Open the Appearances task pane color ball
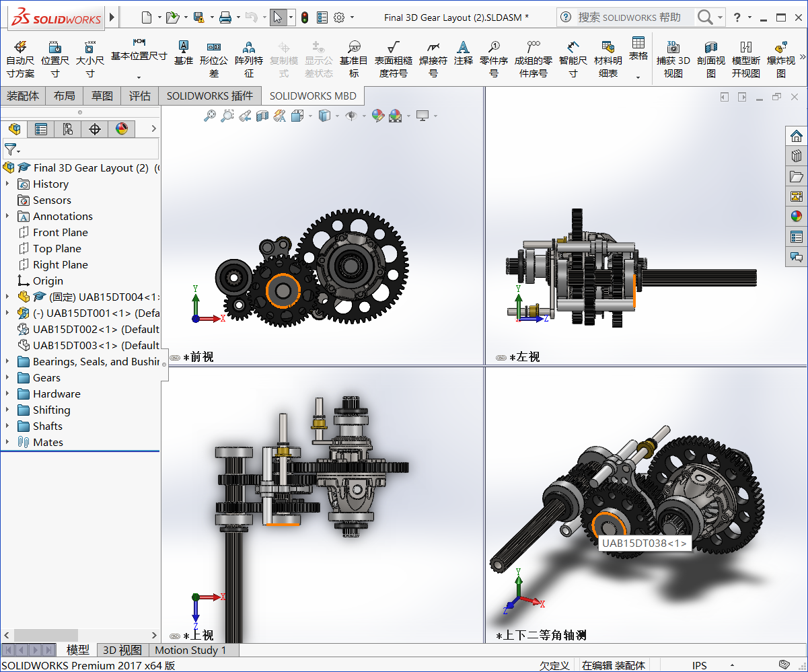The image size is (808, 672). 797,217
